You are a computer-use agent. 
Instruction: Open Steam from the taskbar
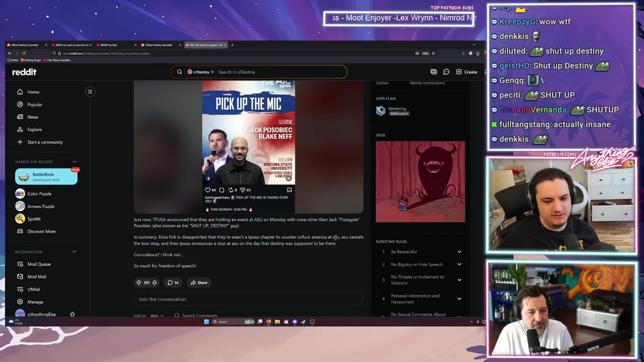(303, 322)
